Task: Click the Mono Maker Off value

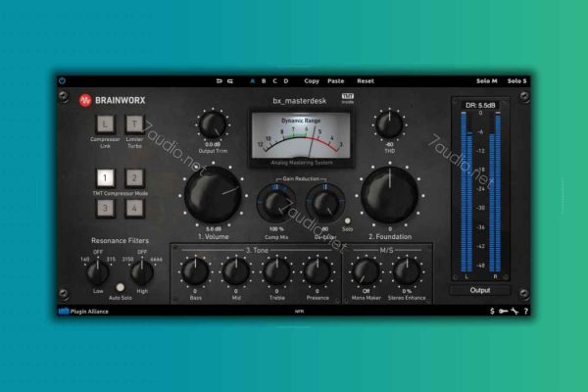Action: (x=366, y=291)
